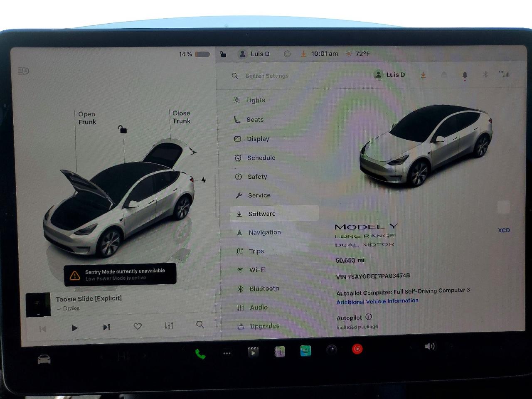Tap the 50,653 mi odometer reading

(x=350, y=260)
